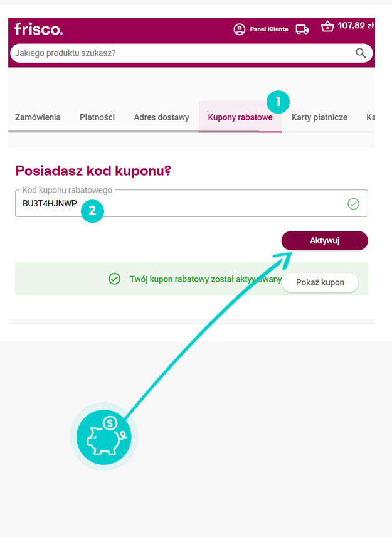This screenshot has width=392, height=537.
Task: Open the Karty płatnicze tab
Action: click(x=319, y=117)
